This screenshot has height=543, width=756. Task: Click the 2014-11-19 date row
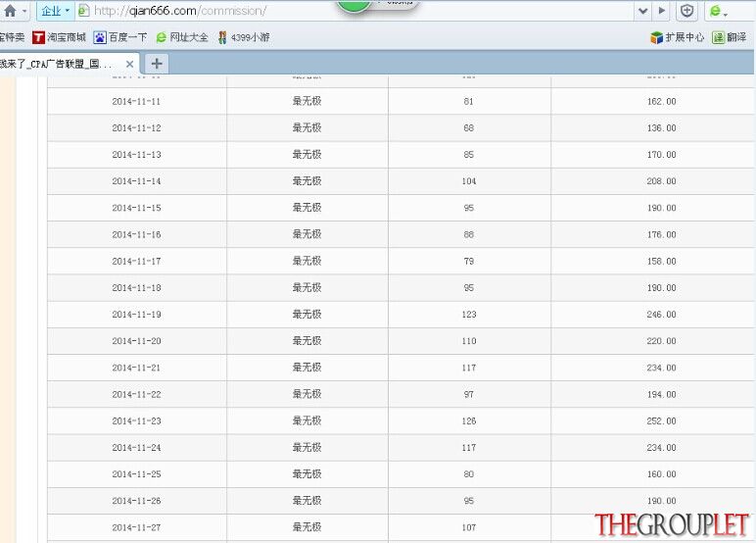point(401,315)
